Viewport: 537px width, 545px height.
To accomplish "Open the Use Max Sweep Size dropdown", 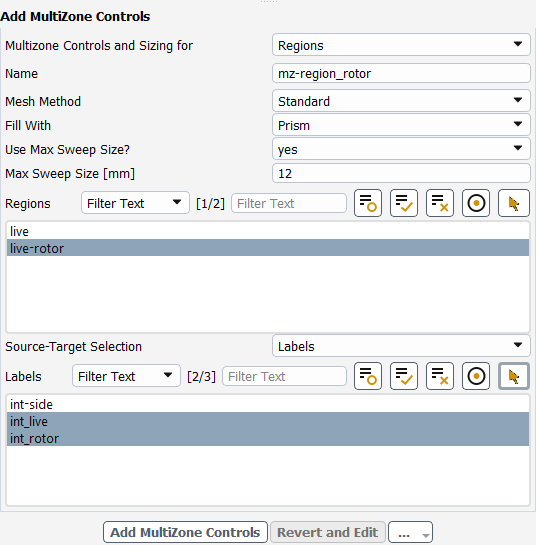I will tap(401, 149).
